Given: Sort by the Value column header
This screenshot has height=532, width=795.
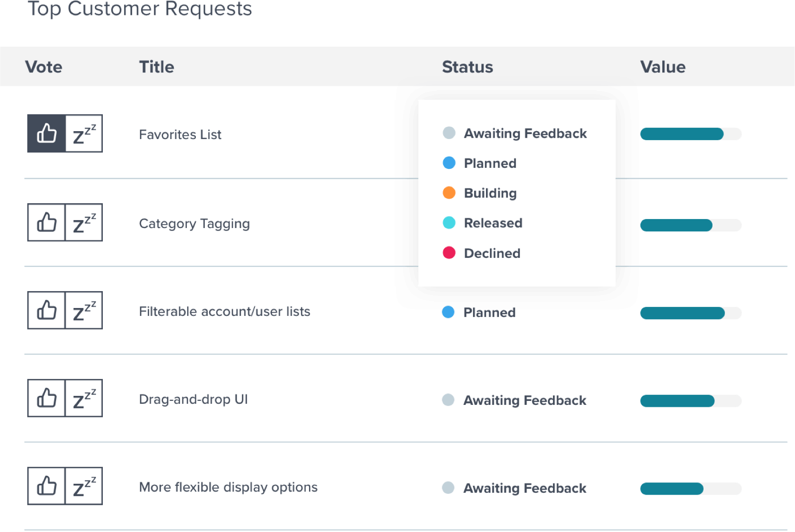Looking at the screenshot, I should (x=663, y=67).
